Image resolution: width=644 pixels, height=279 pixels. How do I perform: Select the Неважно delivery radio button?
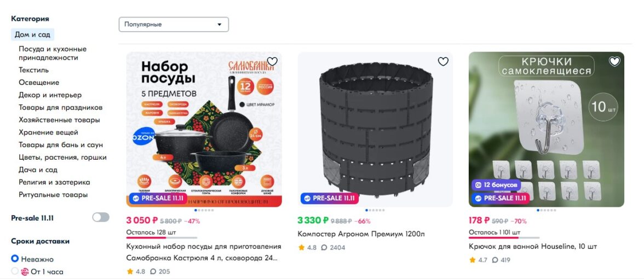coord(15,259)
